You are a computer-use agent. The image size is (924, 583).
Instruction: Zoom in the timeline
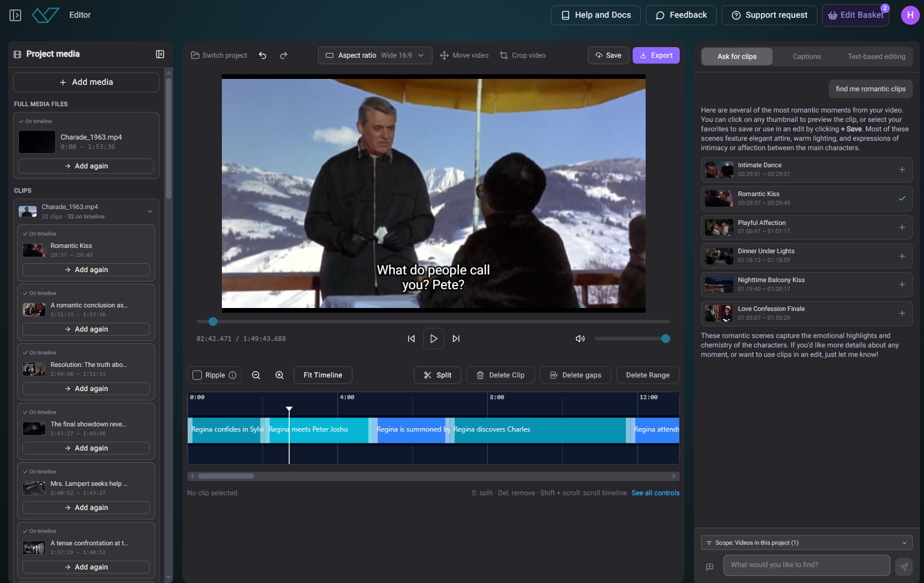coord(280,375)
